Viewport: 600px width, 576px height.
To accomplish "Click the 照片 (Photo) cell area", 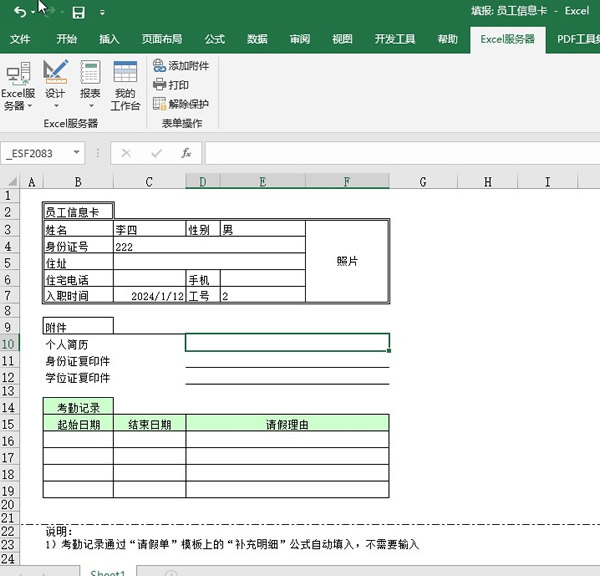I will (347, 261).
